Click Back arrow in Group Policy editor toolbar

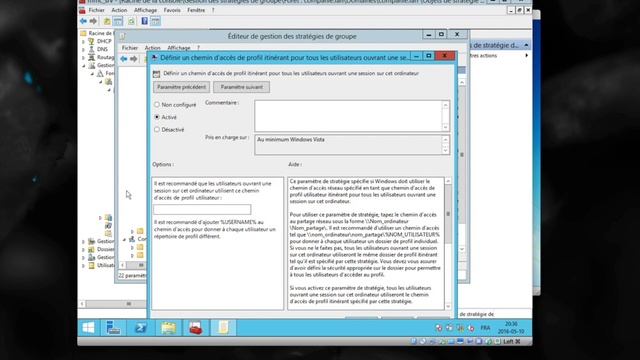124,59
